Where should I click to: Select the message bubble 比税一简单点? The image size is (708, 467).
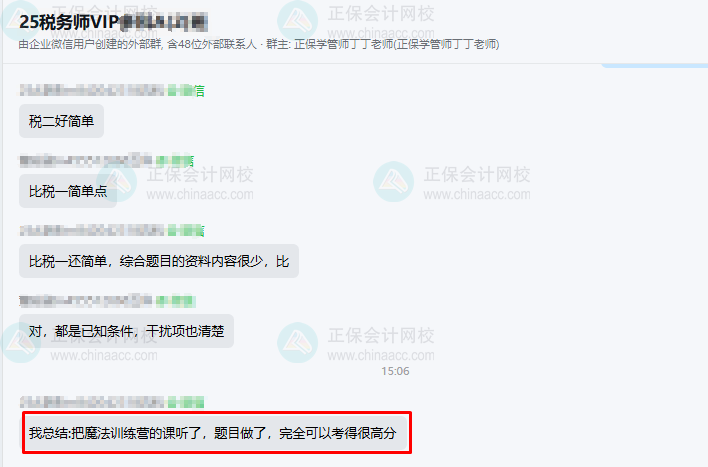[x=68, y=191]
